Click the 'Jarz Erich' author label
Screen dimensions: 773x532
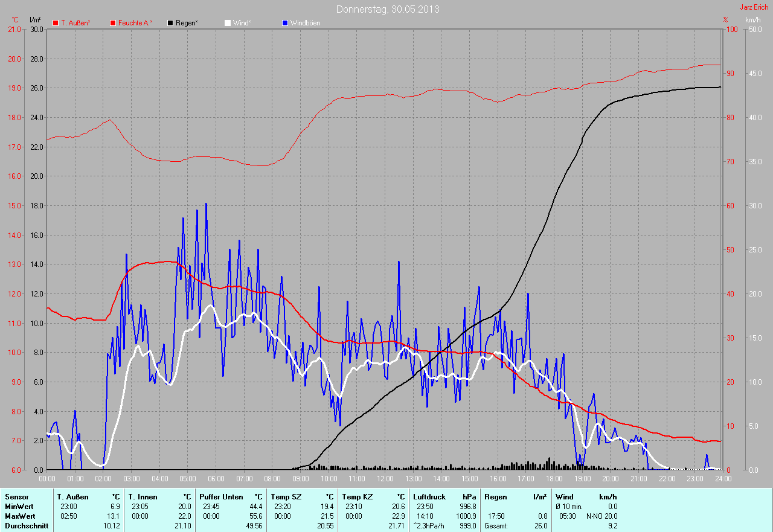754,7
